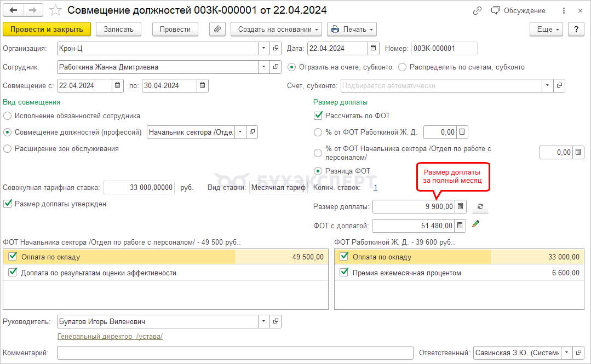Expand the Организация dropdown list

click(x=264, y=48)
